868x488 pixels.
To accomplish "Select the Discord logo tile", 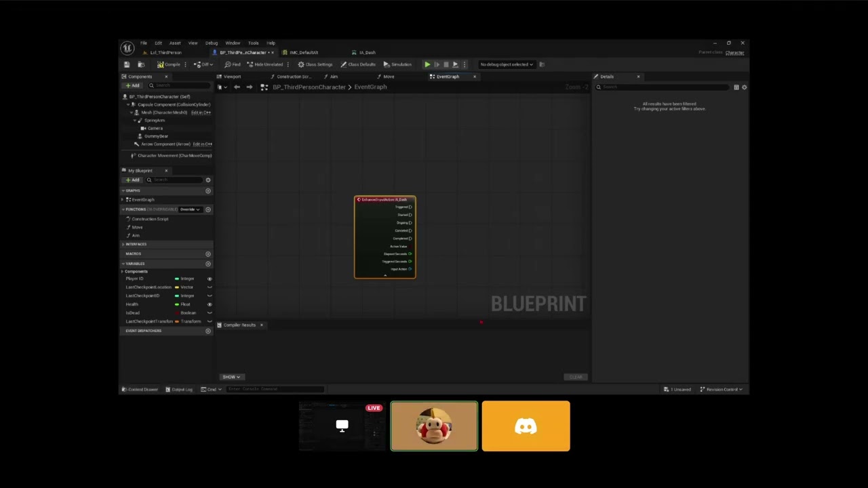I will coord(526,426).
